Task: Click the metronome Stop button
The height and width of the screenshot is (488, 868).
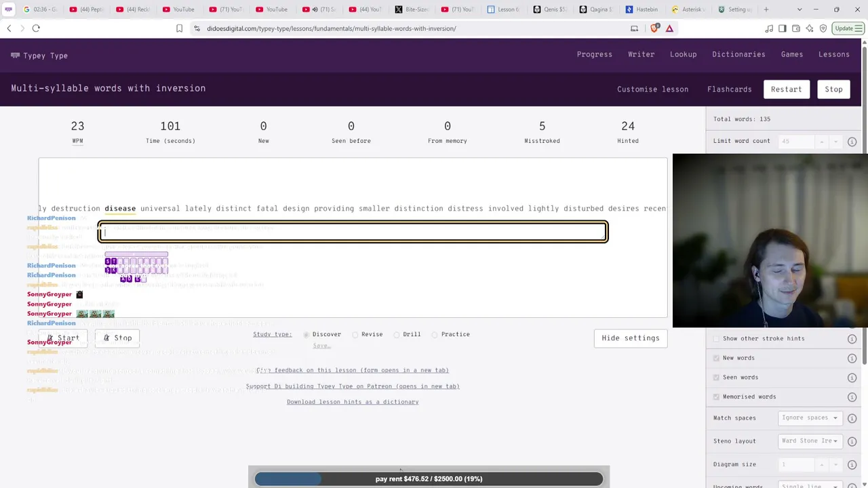Action: click(117, 338)
